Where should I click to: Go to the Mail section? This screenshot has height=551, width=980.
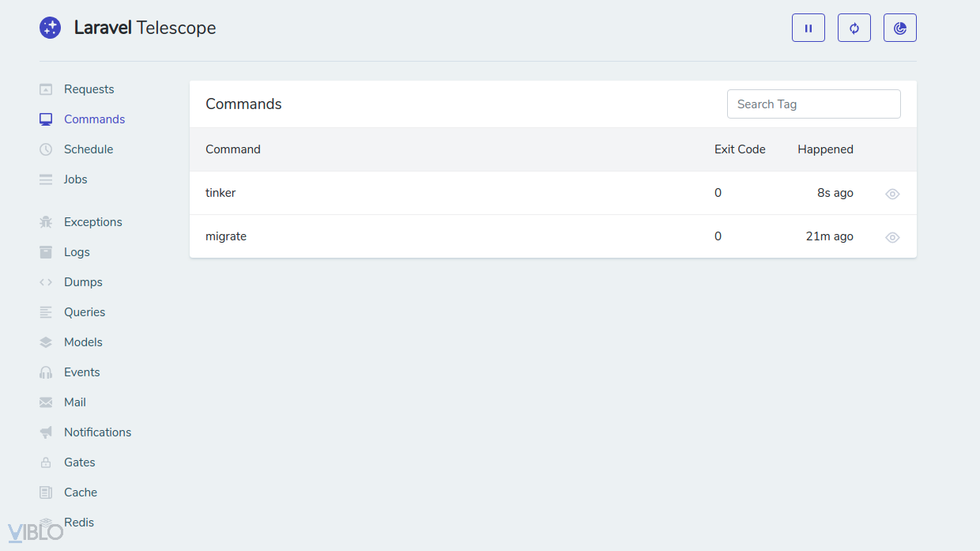[x=74, y=402]
